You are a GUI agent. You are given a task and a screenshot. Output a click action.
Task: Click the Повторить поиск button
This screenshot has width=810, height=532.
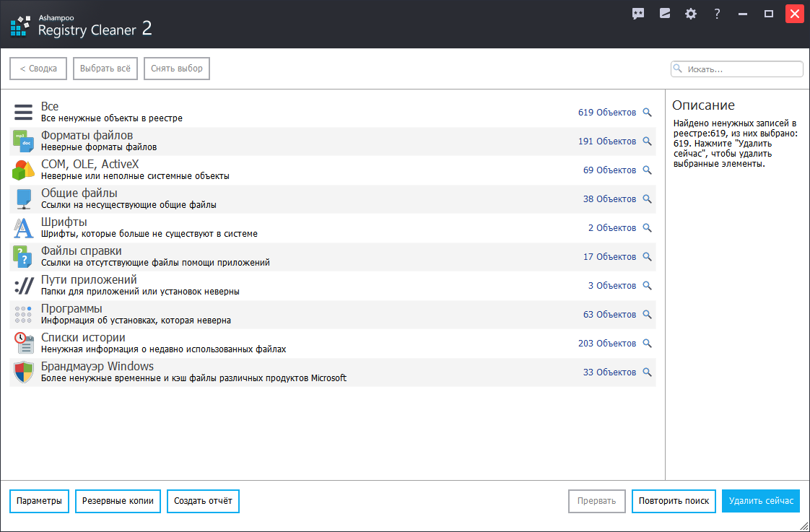click(674, 501)
